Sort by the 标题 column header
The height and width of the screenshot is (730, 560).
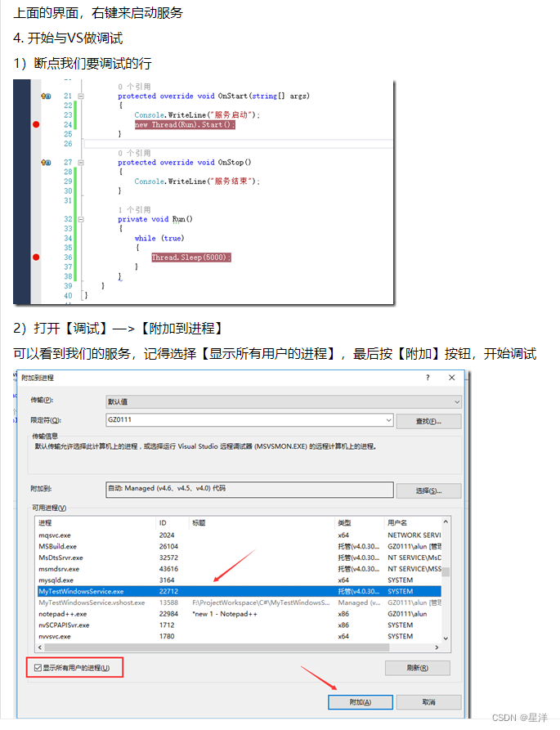tap(262, 523)
